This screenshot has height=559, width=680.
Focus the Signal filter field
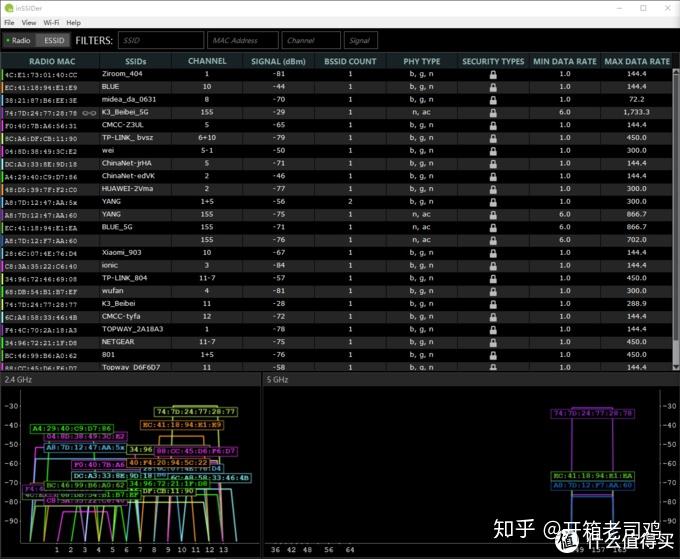[x=361, y=40]
